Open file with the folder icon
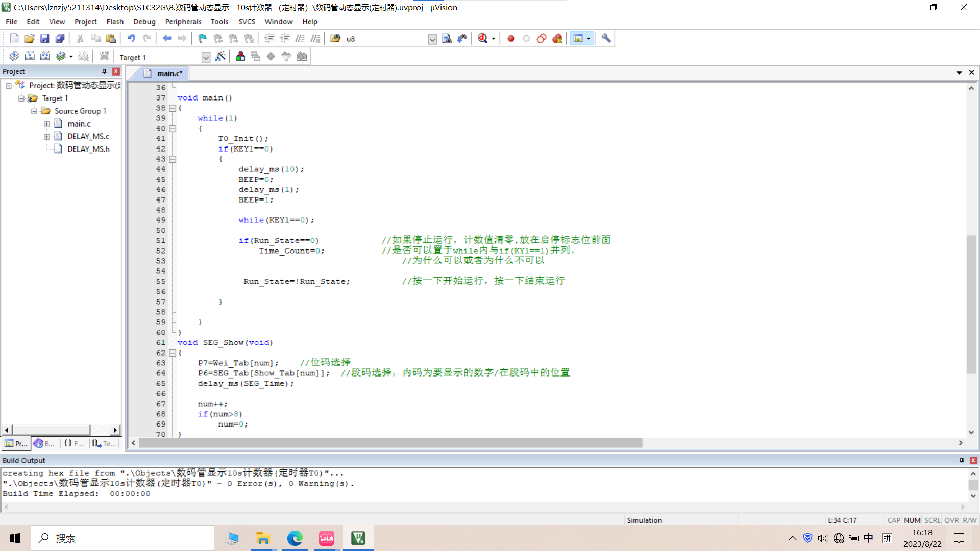The width and height of the screenshot is (980, 551). click(x=29, y=38)
